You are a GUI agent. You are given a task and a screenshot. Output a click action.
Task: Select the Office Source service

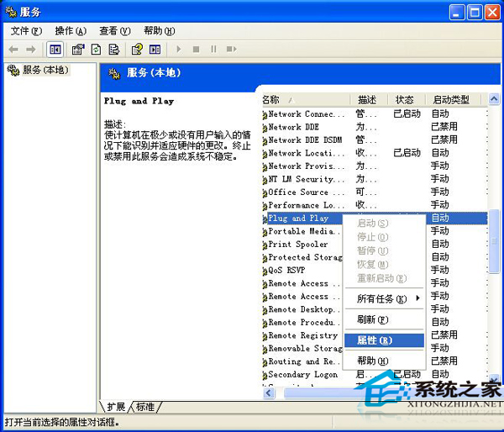[x=375, y=192]
